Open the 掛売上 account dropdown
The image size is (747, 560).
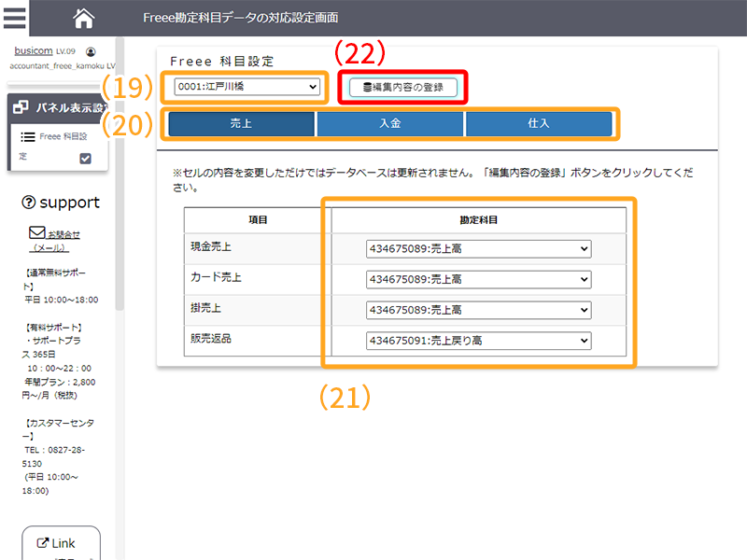(478, 310)
